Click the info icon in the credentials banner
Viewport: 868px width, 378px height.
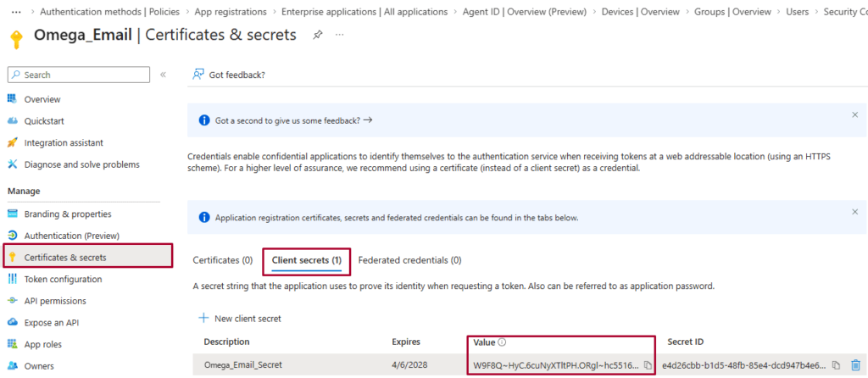(204, 218)
